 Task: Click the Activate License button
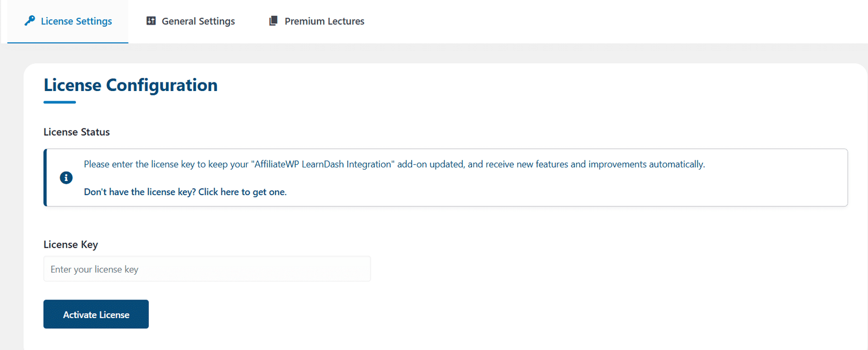pos(96,314)
